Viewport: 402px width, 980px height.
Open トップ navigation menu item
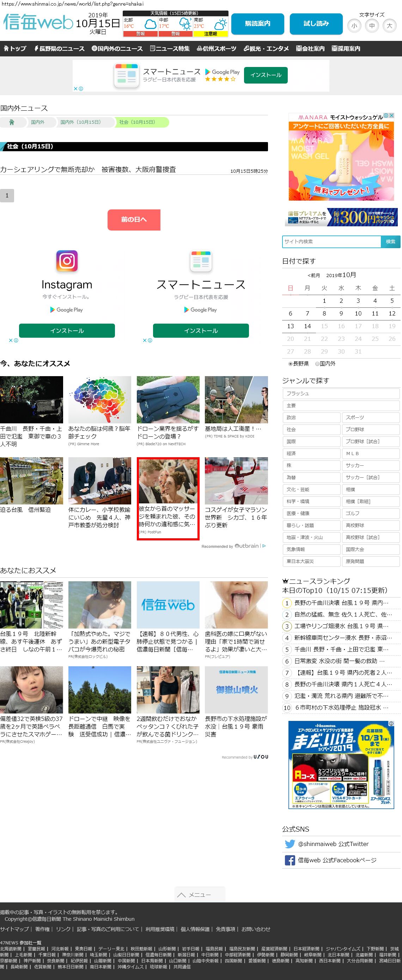point(15,49)
